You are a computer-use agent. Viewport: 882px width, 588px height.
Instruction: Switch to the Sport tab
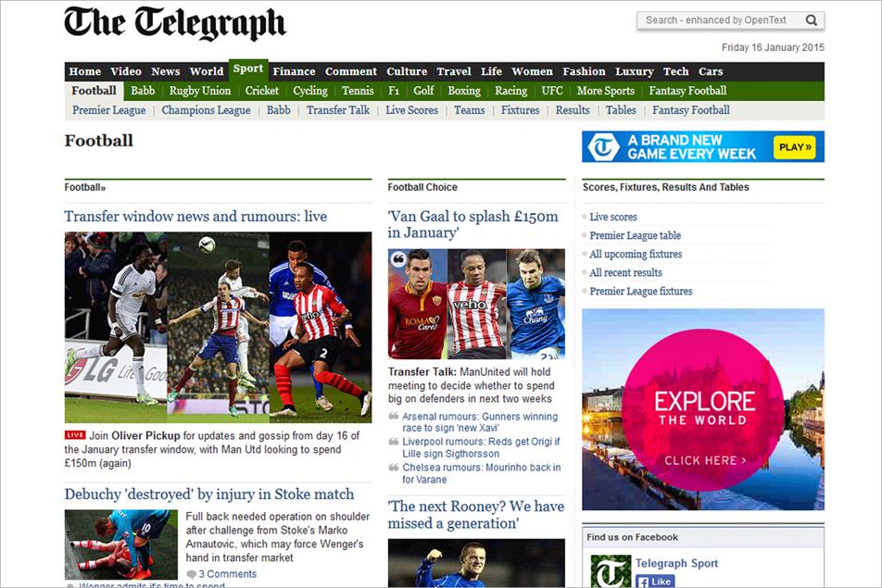[247, 70]
